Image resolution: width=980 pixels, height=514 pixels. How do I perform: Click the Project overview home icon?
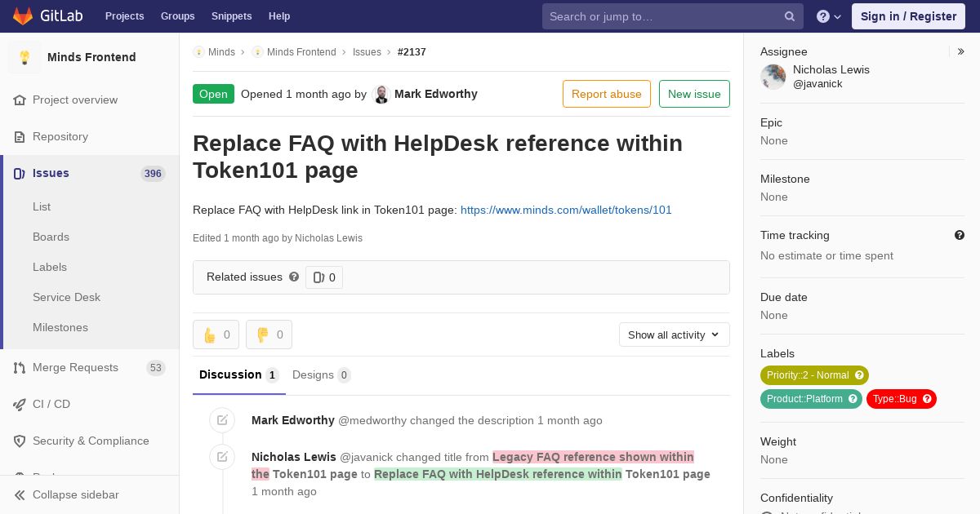[20, 100]
